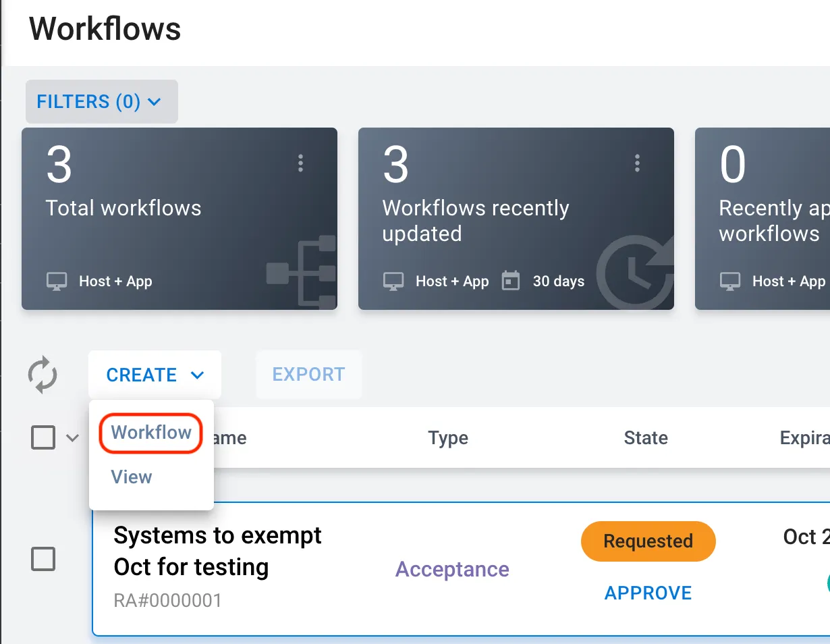Image resolution: width=830 pixels, height=644 pixels.
Task: Choose Workflow from the Create menu
Action: coord(151,432)
